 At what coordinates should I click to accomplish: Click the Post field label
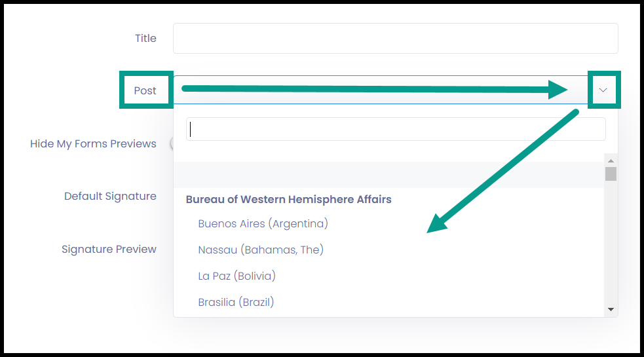click(145, 90)
